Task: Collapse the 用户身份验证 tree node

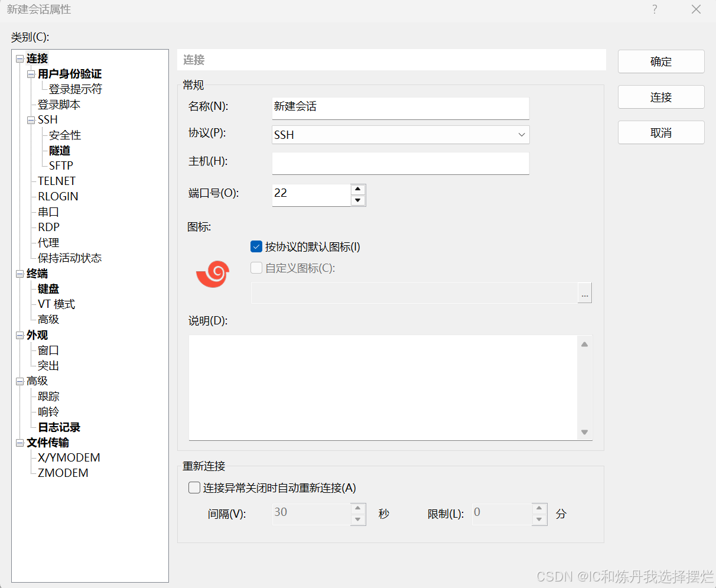Action: pos(31,74)
